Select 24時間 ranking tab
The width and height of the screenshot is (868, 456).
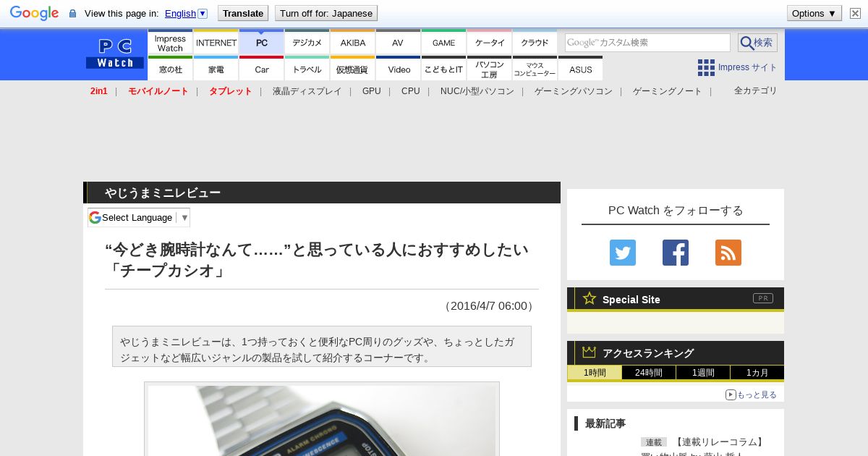[649, 373]
